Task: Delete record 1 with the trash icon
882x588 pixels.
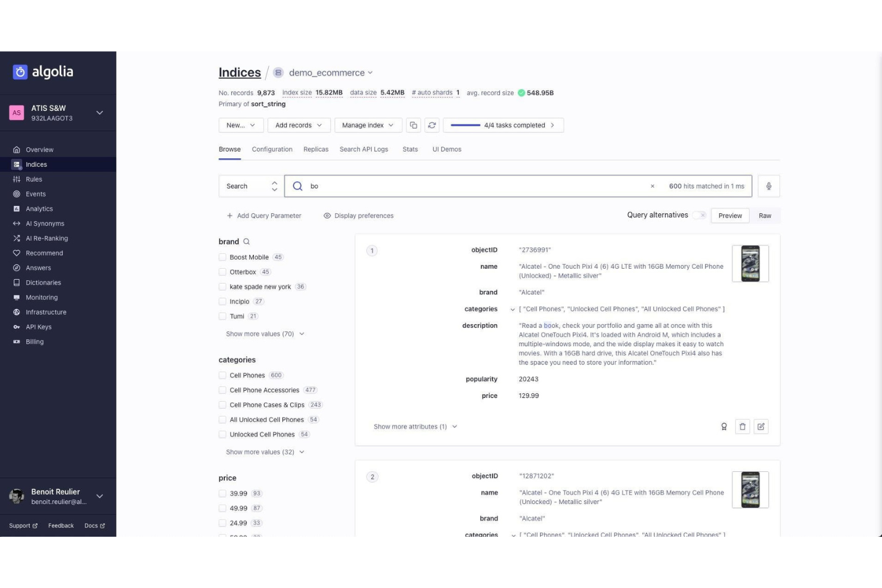Action: pyautogui.click(x=743, y=427)
